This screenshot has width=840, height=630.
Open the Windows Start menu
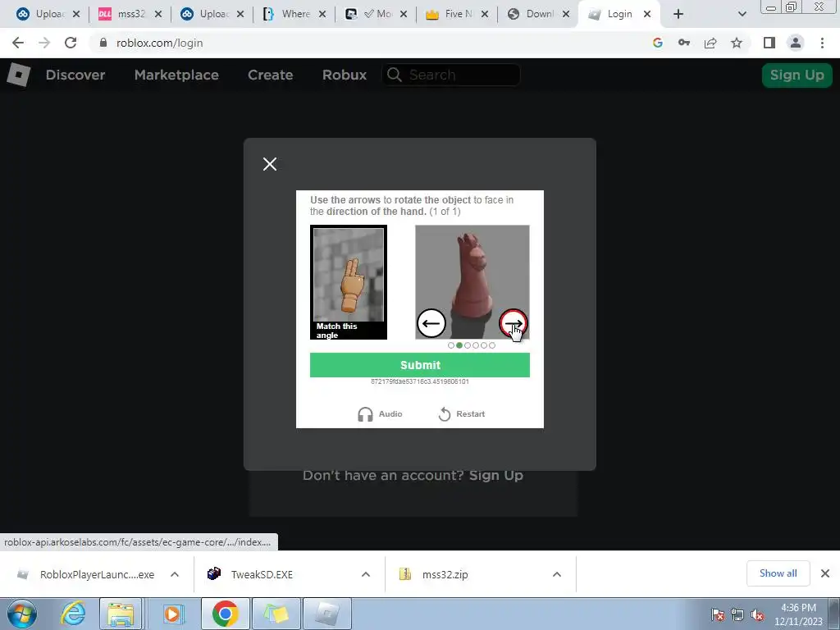[x=22, y=614]
